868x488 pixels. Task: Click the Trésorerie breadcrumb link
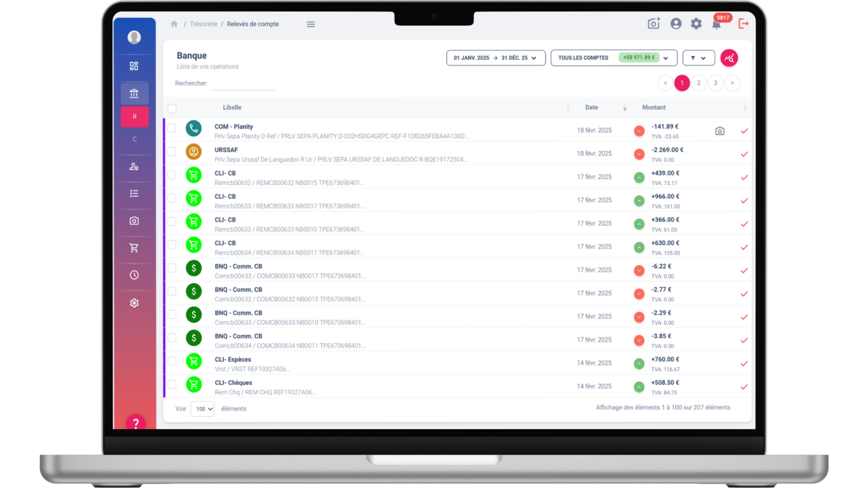coord(203,24)
